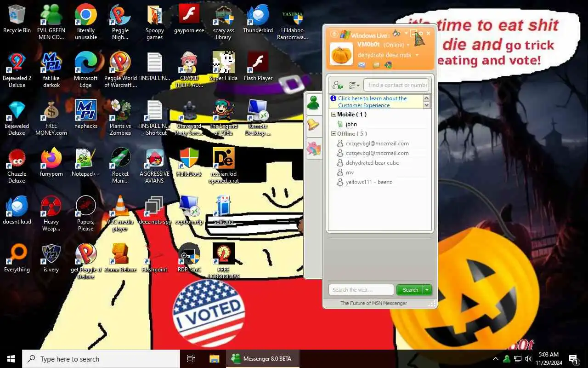Open the contact list view options menu

(x=354, y=85)
